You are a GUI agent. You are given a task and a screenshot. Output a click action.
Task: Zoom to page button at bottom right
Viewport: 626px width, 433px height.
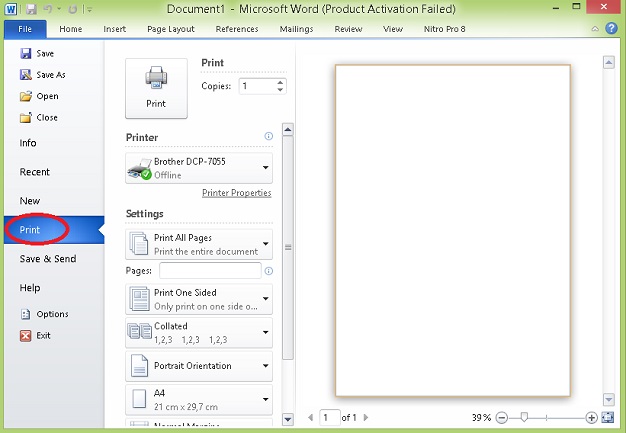(x=608, y=417)
